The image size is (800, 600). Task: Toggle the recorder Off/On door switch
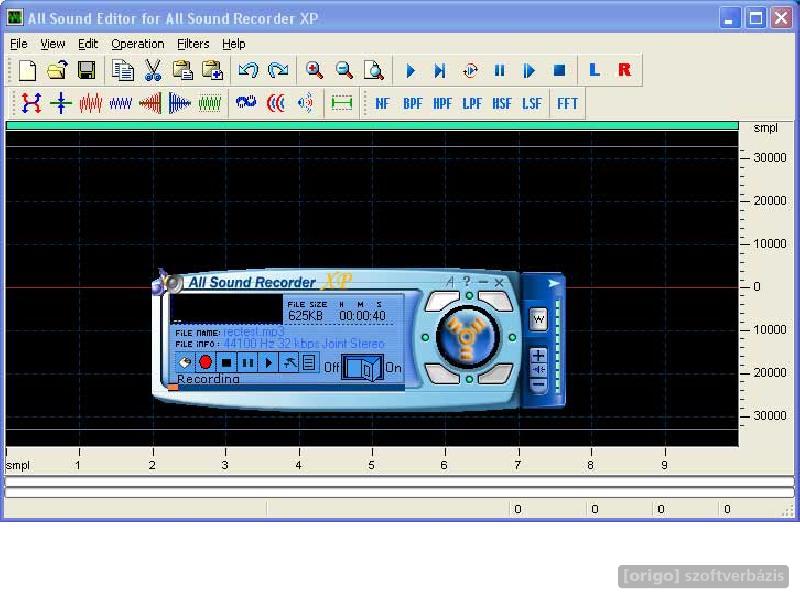[x=363, y=367]
